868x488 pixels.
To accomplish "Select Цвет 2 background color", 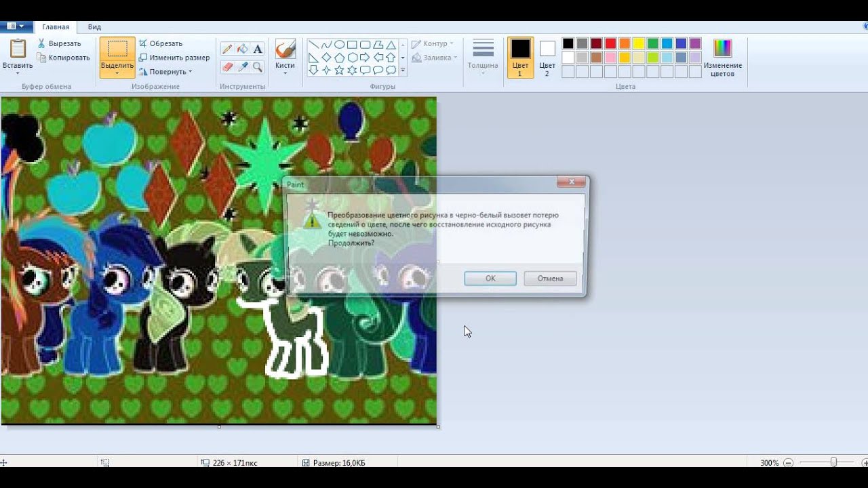I will pos(547,57).
